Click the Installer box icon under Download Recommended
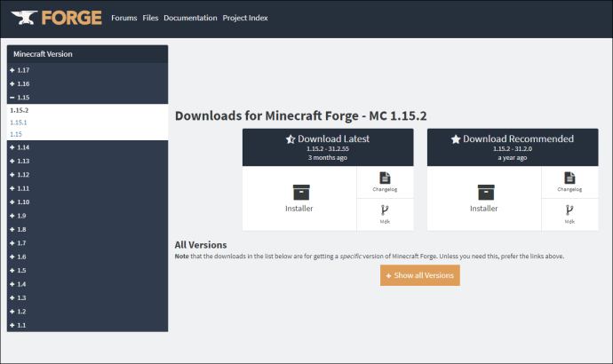This screenshot has height=364, width=613. pos(486,193)
